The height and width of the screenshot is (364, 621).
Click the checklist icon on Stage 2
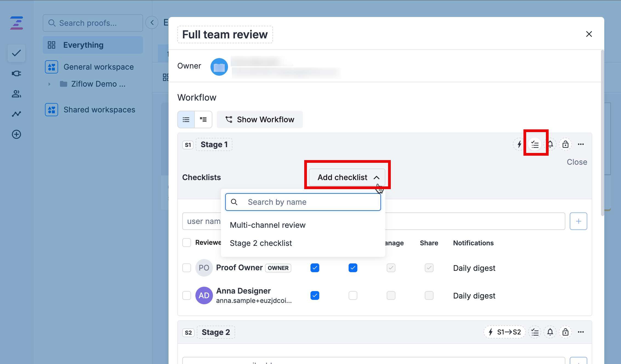click(x=535, y=332)
